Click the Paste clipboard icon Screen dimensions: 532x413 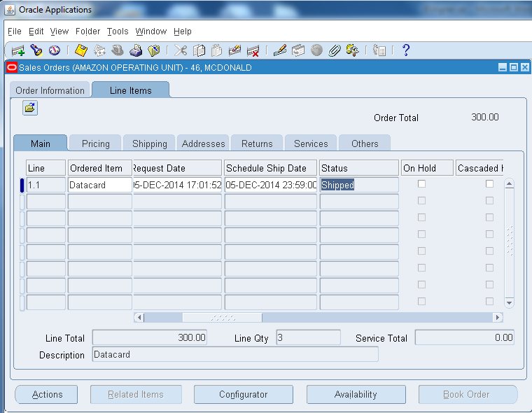[216, 50]
